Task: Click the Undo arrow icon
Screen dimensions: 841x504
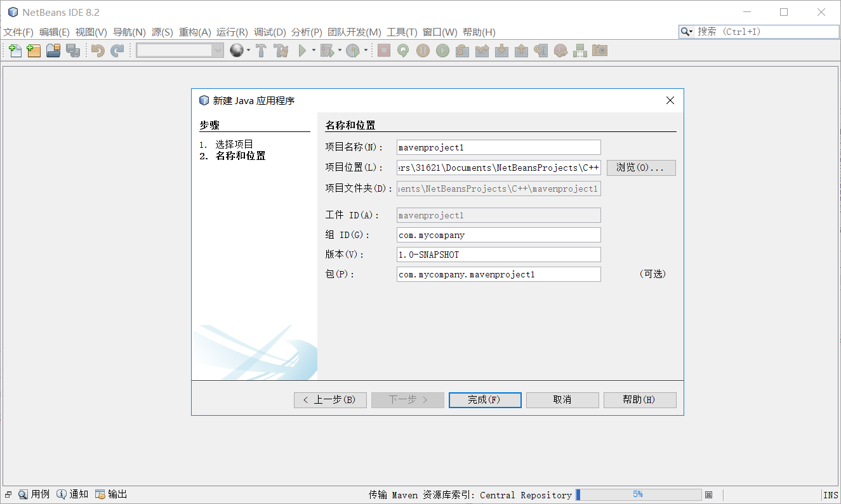Action: pos(98,51)
